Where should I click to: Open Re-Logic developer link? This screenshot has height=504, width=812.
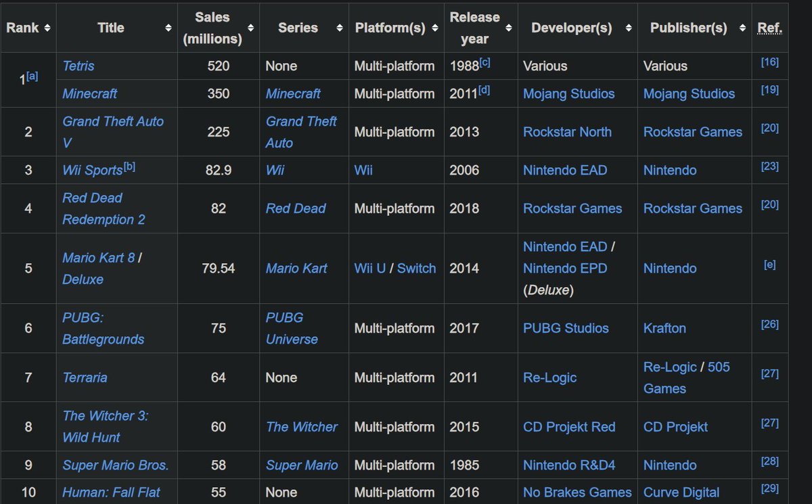click(x=549, y=377)
